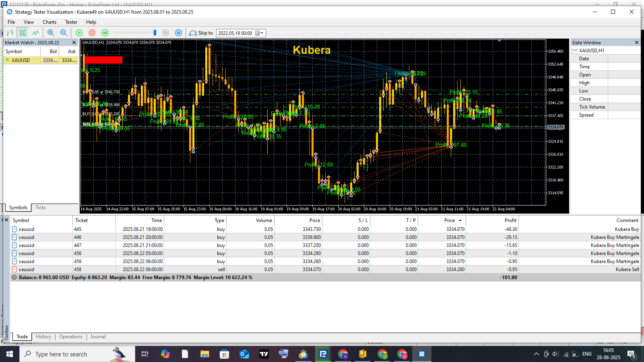Open the Help menu

(x=91, y=22)
